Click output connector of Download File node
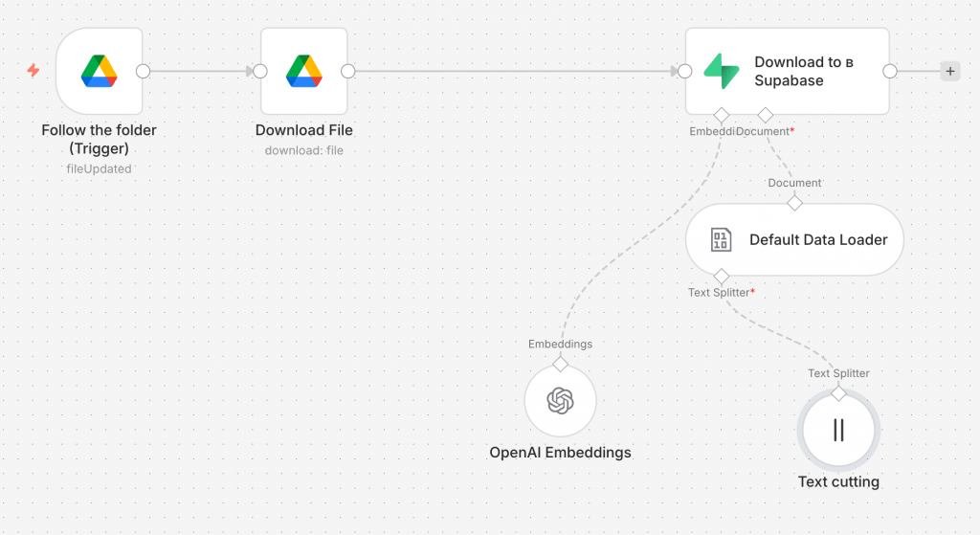This screenshot has height=535, width=980. click(348, 71)
